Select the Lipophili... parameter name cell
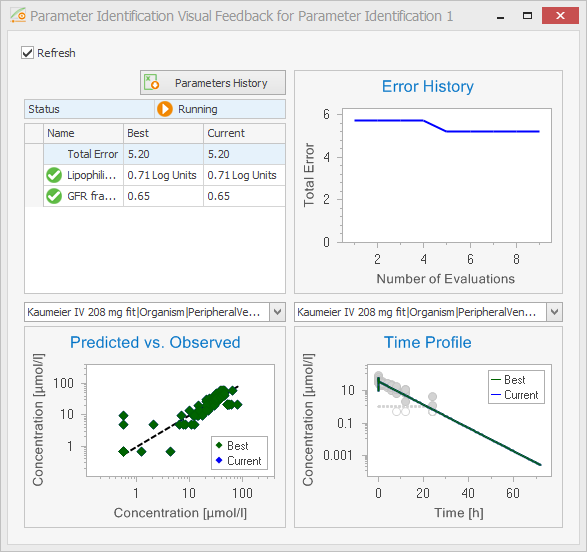 click(83, 175)
